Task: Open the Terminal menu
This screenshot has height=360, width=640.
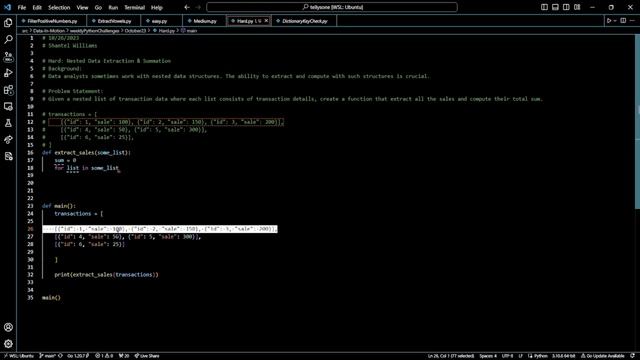Action: (135, 7)
